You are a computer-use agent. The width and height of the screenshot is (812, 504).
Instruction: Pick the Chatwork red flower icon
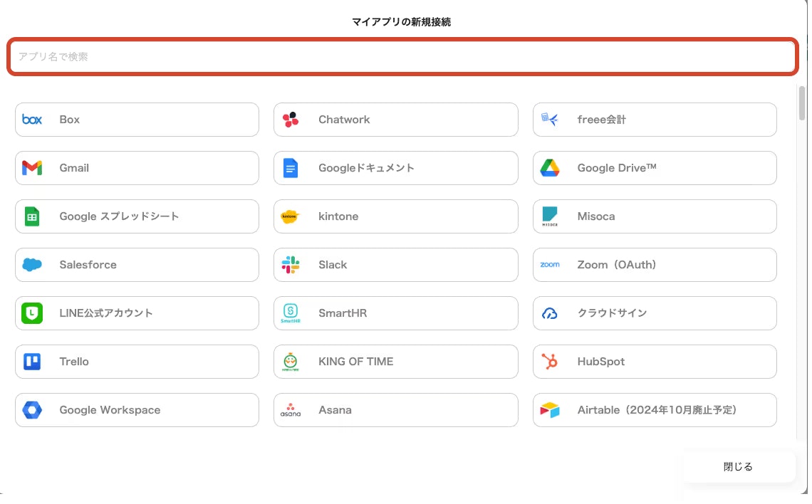point(291,120)
